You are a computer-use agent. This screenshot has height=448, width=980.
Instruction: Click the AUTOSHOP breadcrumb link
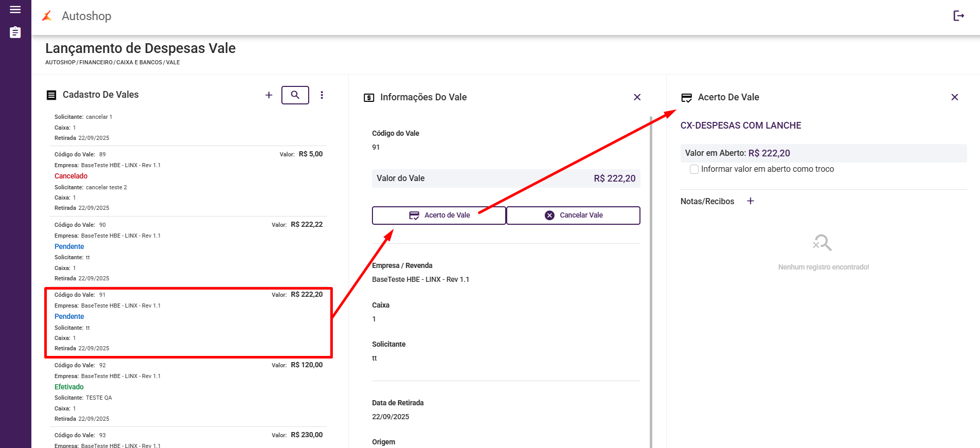[60, 63]
